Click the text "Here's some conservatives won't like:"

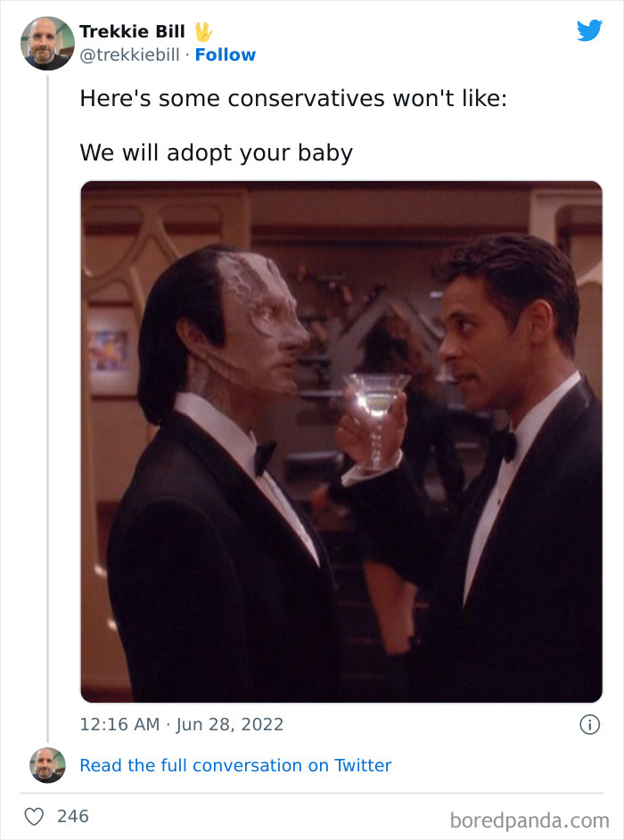pyautogui.click(x=293, y=99)
